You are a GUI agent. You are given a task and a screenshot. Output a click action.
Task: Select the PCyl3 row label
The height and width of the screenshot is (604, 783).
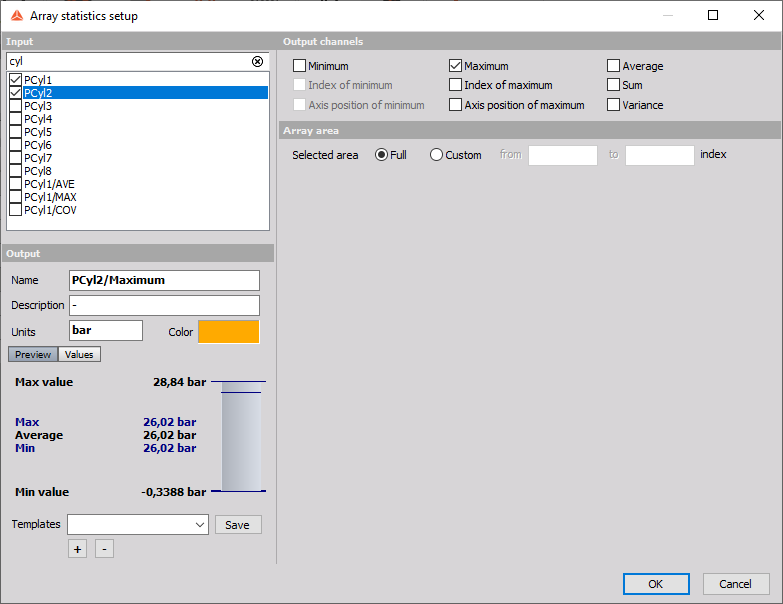coord(38,106)
